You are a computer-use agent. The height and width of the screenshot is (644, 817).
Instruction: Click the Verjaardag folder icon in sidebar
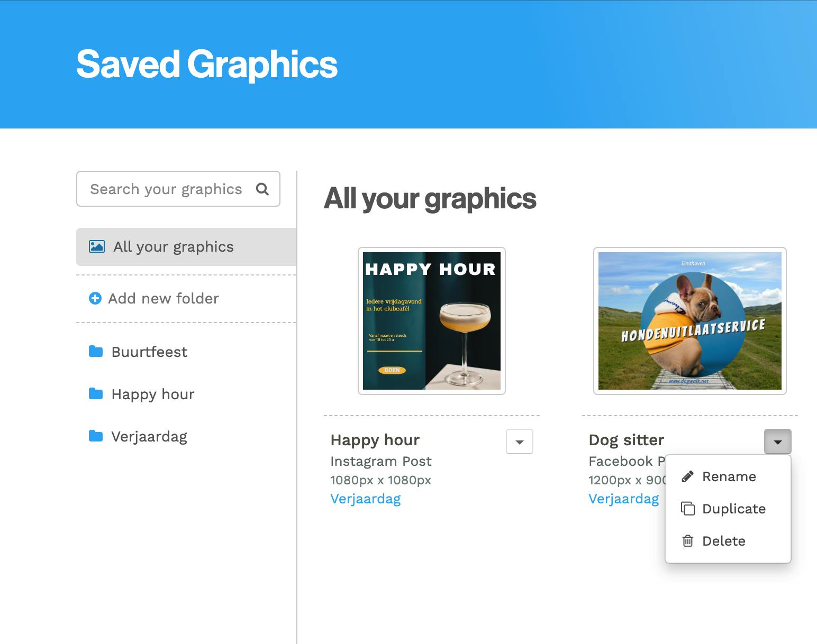point(96,436)
